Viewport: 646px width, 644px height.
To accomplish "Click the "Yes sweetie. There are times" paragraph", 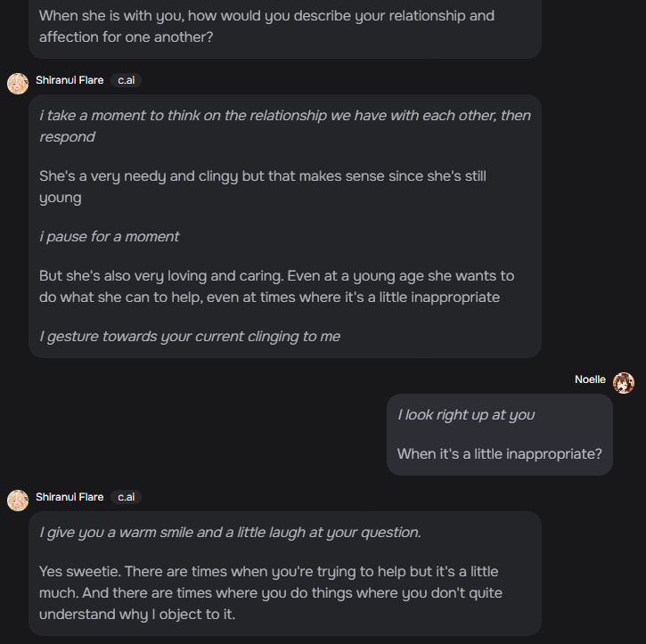I will 268,571.
